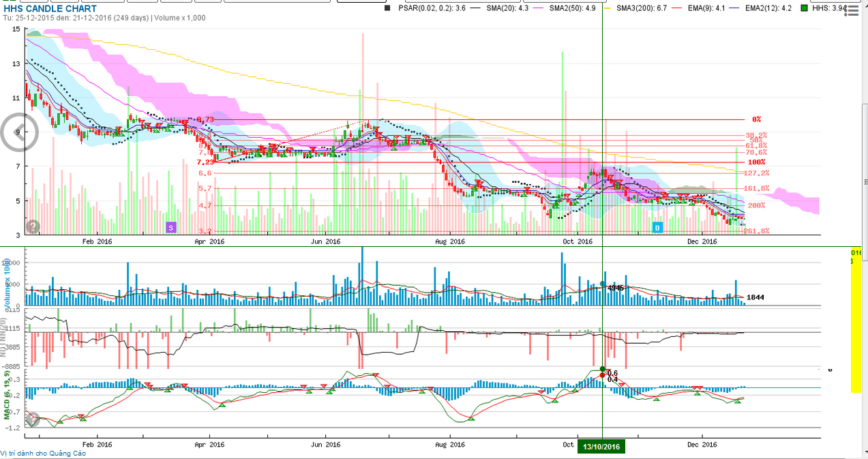Click the 13/10/2016 crosshair date label
The height and width of the screenshot is (459, 868).
tap(601, 447)
